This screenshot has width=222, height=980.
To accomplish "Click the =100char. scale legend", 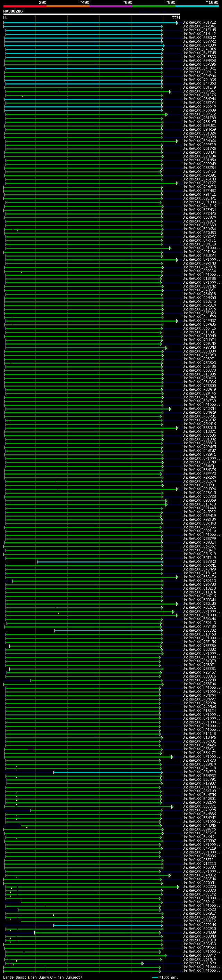I will [x=165, y=977].
